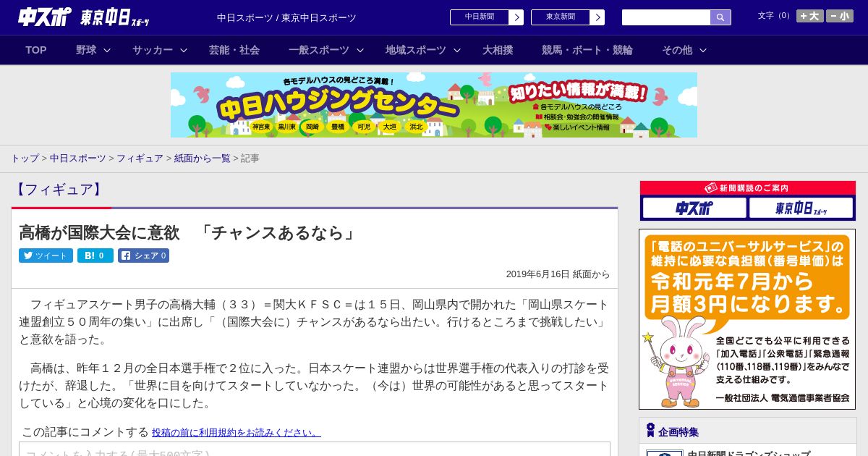Expand the その他 dropdown chevron

point(703,50)
